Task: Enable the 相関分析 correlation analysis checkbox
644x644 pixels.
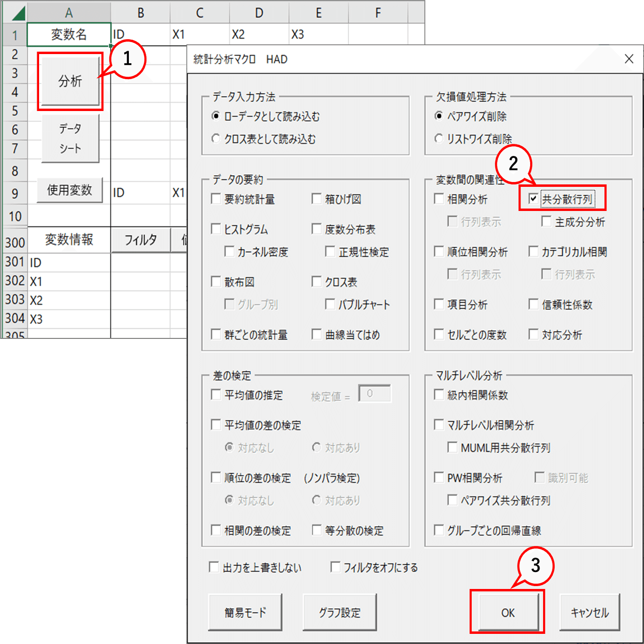Action: 438,199
